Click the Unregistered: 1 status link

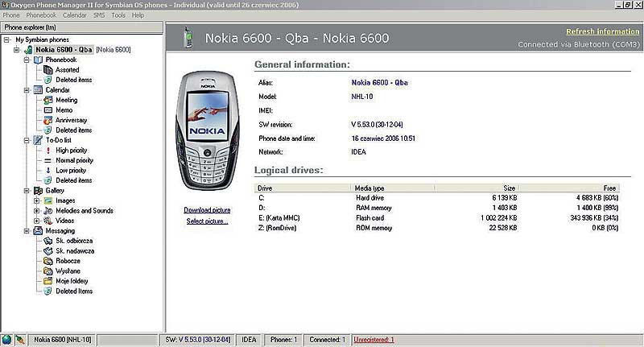tap(374, 340)
